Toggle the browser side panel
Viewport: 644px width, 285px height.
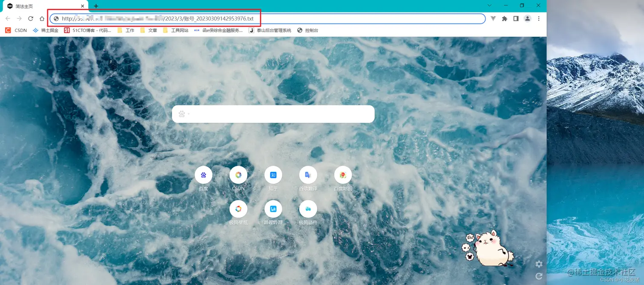pyautogui.click(x=516, y=19)
